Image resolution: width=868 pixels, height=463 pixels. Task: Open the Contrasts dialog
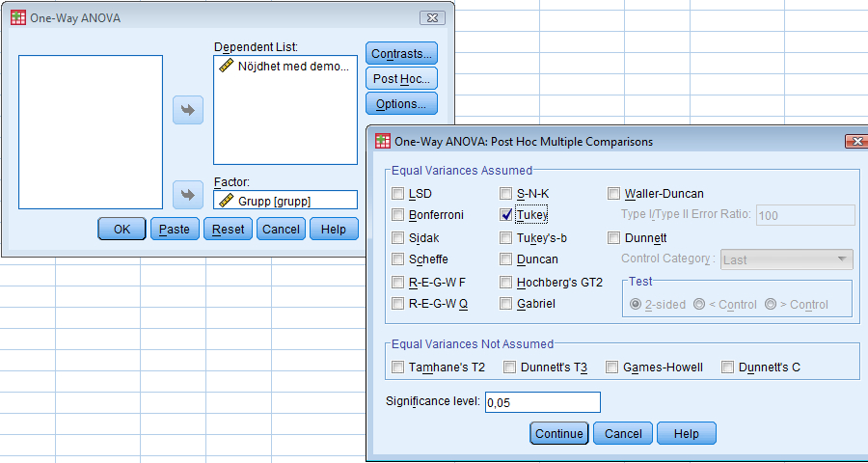click(x=401, y=54)
